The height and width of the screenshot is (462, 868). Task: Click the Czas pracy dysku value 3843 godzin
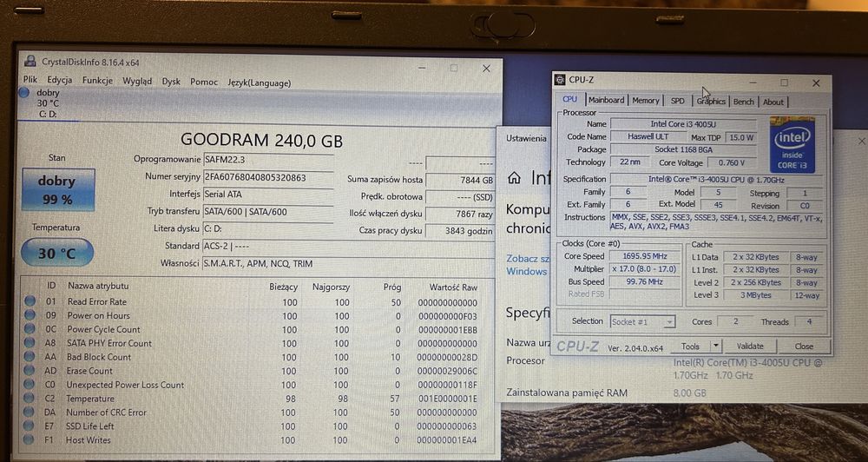(460, 231)
